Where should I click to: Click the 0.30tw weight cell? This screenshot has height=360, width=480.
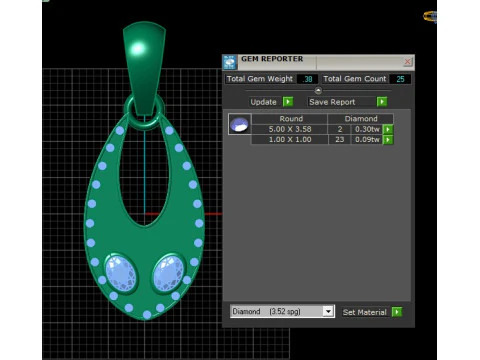coord(367,129)
